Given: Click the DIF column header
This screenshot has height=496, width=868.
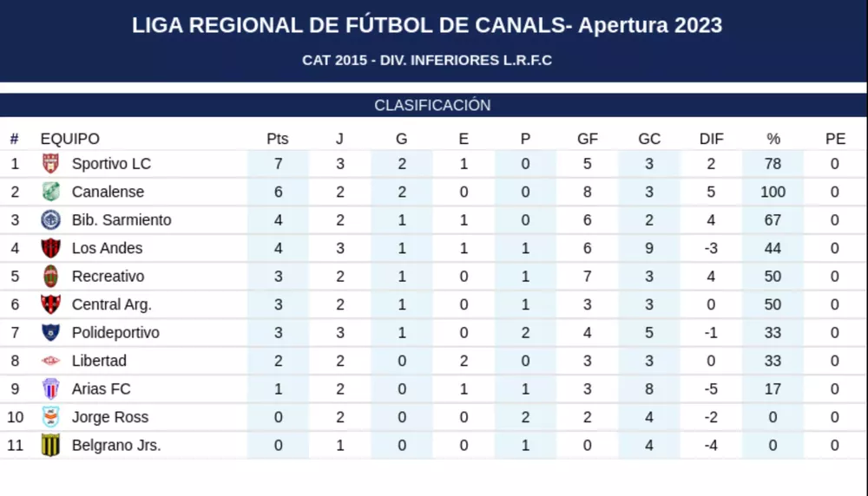Looking at the screenshot, I should [711, 139].
